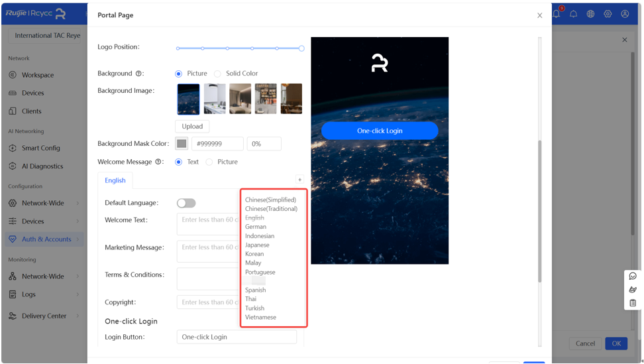This screenshot has width=644, height=364.
Task: Open notifications bell with red badge
Action: [x=557, y=13]
